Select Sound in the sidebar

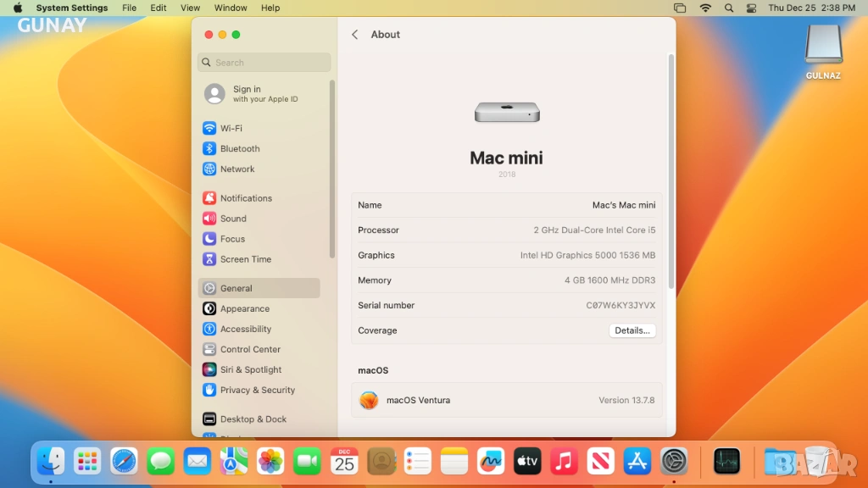[232, 219]
